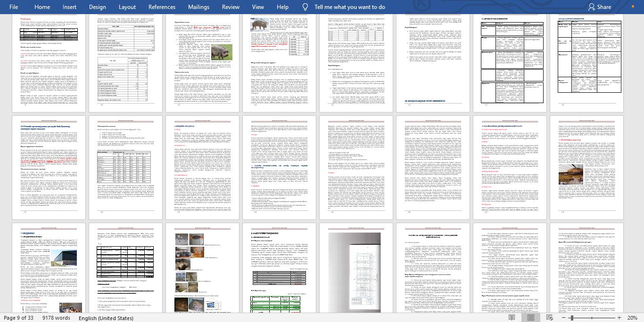Switch to the References tab

click(x=162, y=7)
